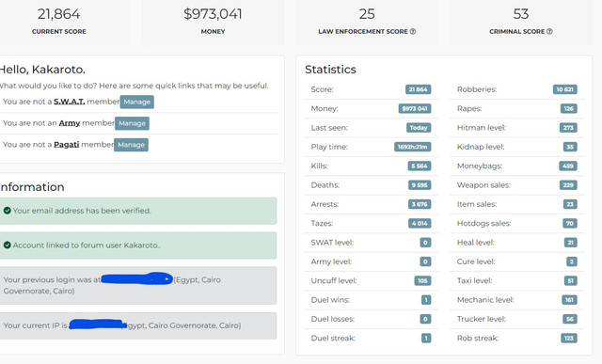Click the Play time 1692h21m badge
This screenshot has width=602, height=364.
coord(412,147)
